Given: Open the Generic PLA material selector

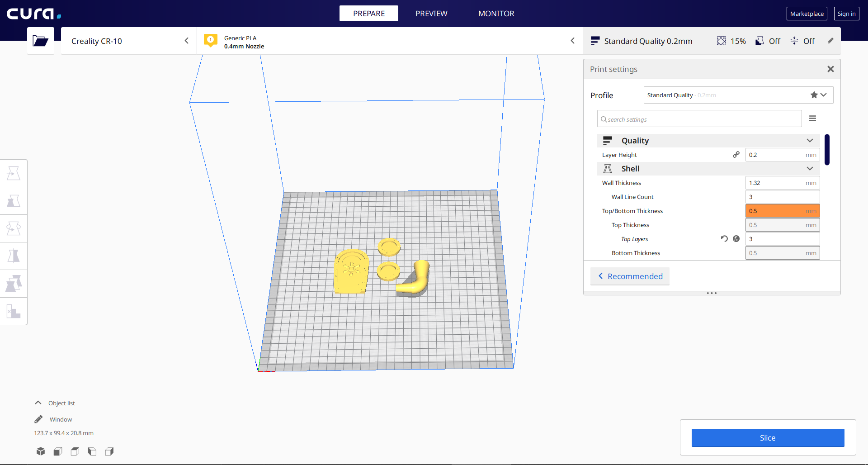Looking at the screenshot, I should [x=390, y=41].
